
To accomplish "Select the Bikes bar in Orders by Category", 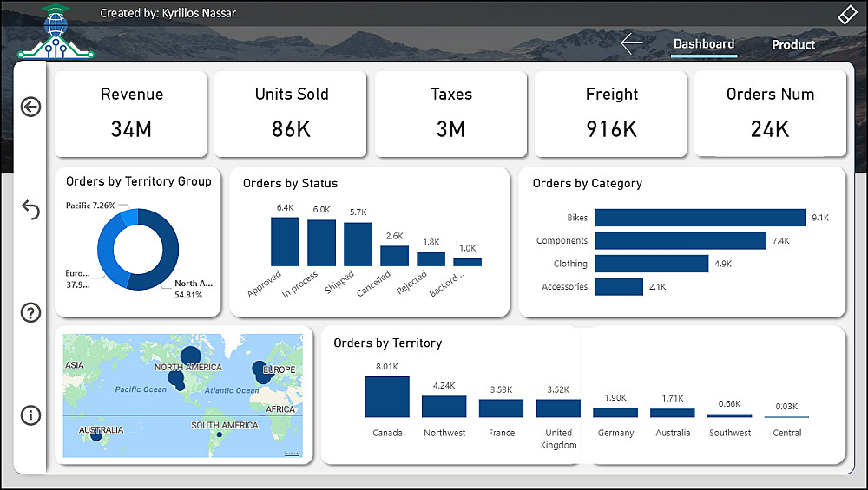I will (x=700, y=218).
